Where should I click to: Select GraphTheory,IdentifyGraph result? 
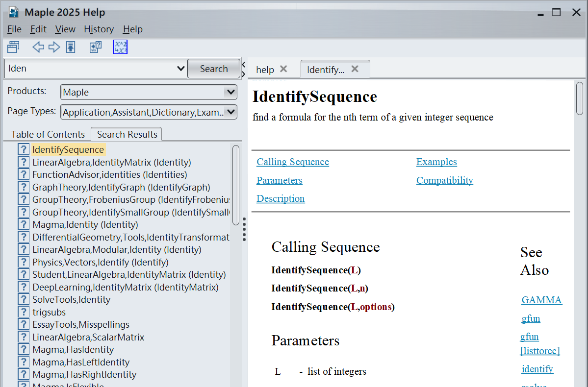coord(121,187)
